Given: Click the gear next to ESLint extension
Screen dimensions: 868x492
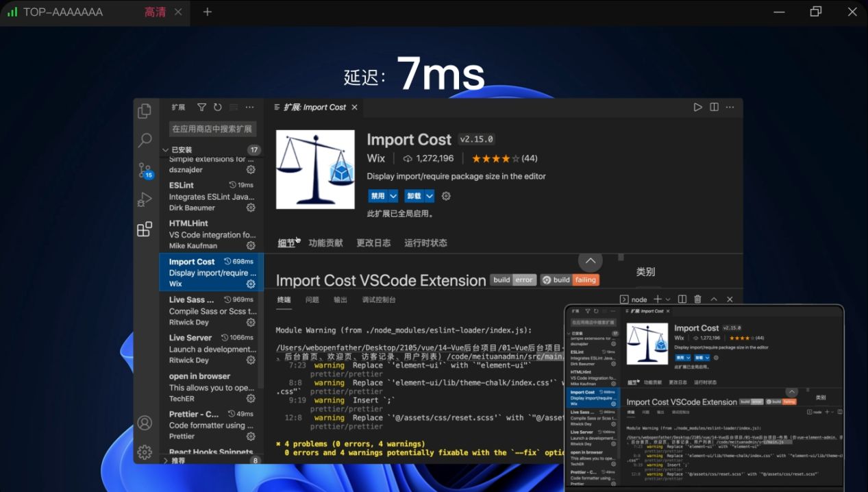Looking at the screenshot, I should (251, 208).
